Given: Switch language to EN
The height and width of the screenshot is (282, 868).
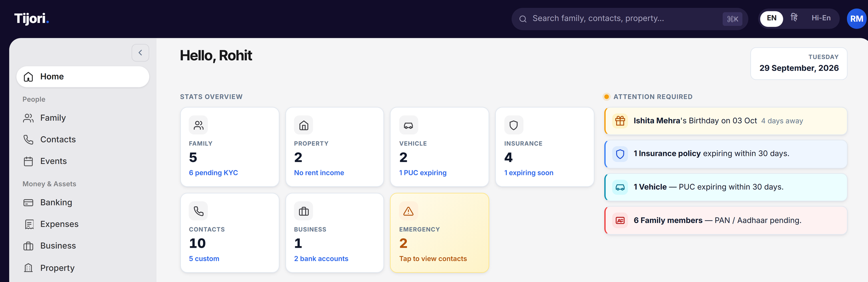Looking at the screenshot, I should (x=772, y=19).
